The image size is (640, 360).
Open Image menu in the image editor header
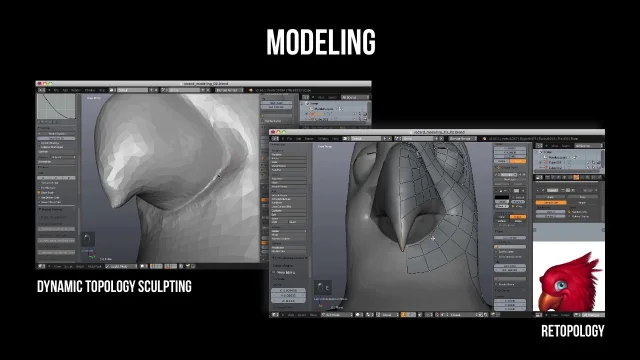(x=564, y=315)
